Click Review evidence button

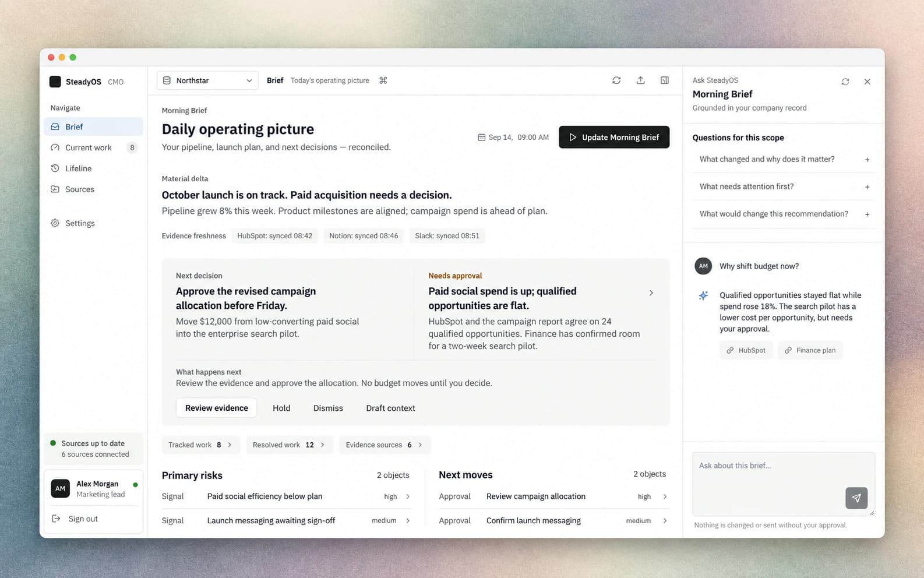[217, 408]
